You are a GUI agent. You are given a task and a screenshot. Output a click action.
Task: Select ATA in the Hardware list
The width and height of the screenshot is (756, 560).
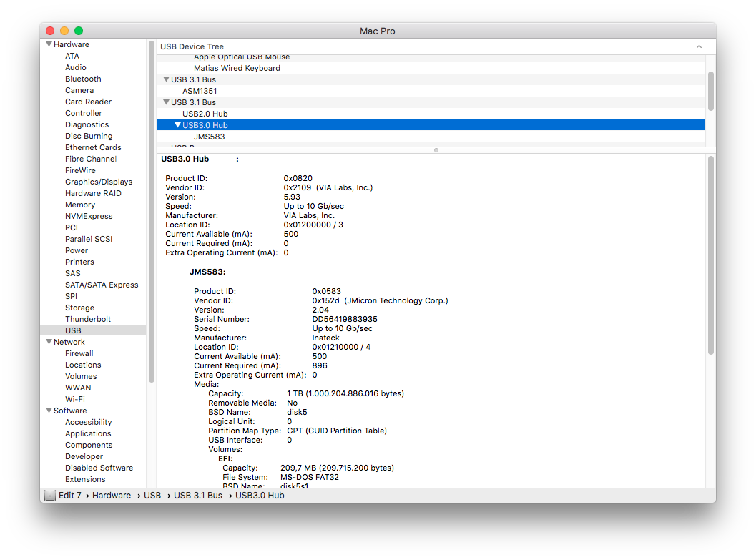click(x=72, y=56)
